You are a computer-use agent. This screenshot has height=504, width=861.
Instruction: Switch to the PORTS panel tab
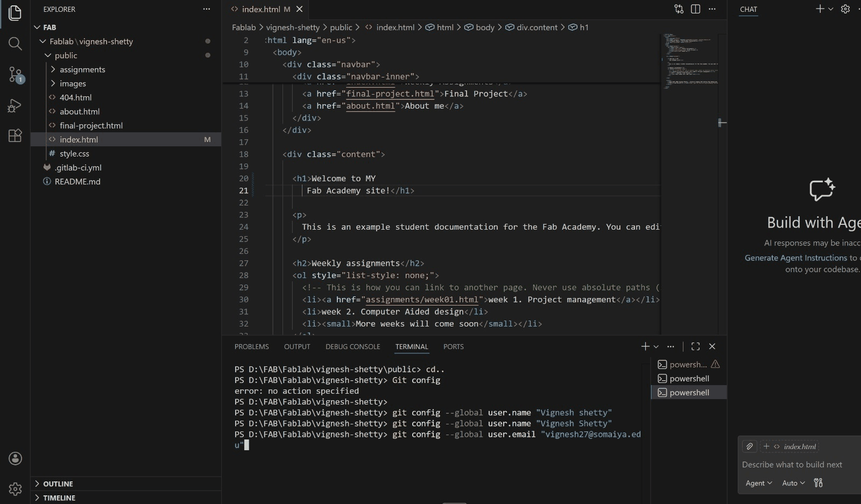453,347
